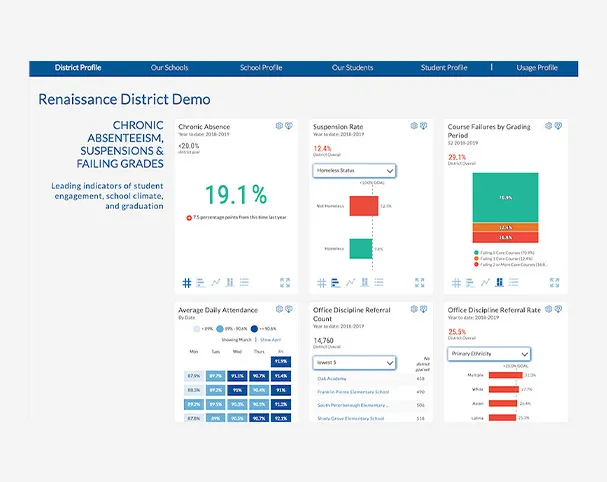Open list view on Course Failures card

[514, 282]
